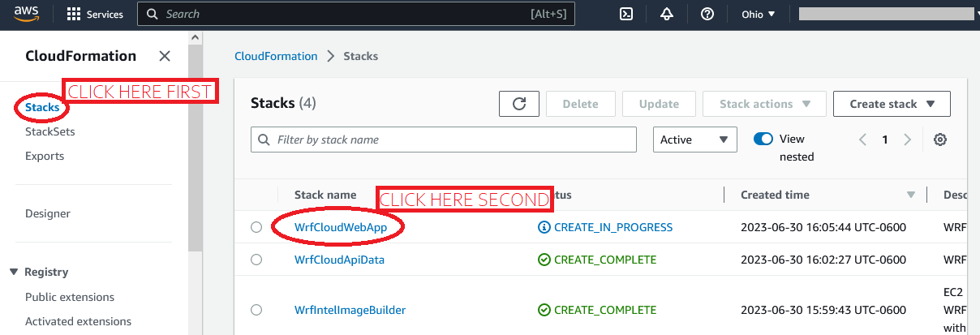Open the help question mark icon
The width and height of the screenshot is (980, 335).
pyautogui.click(x=707, y=15)
